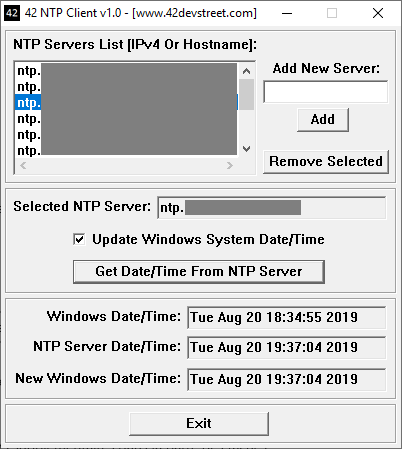Focus the Add New Server input field
This screenshot has width=402, height=449.
point(326,92)
